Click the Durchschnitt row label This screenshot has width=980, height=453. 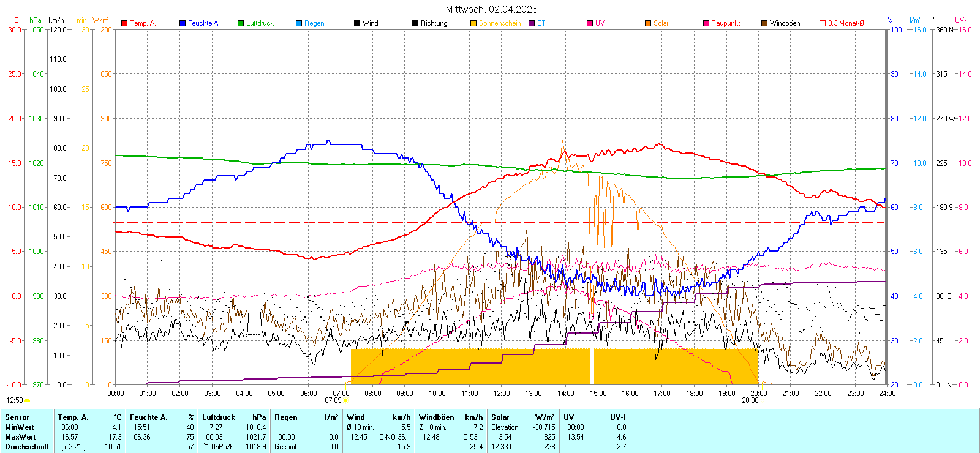(27, 447)
